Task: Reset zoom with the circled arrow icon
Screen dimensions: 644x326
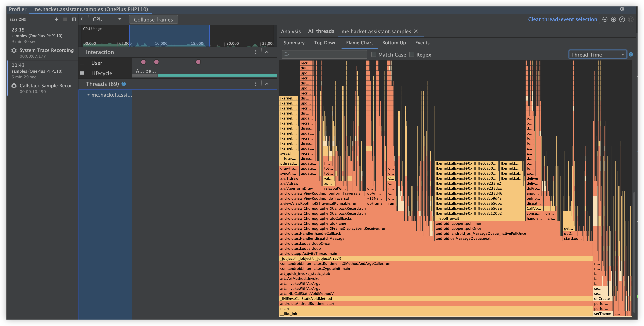Action: pos(622,19)
